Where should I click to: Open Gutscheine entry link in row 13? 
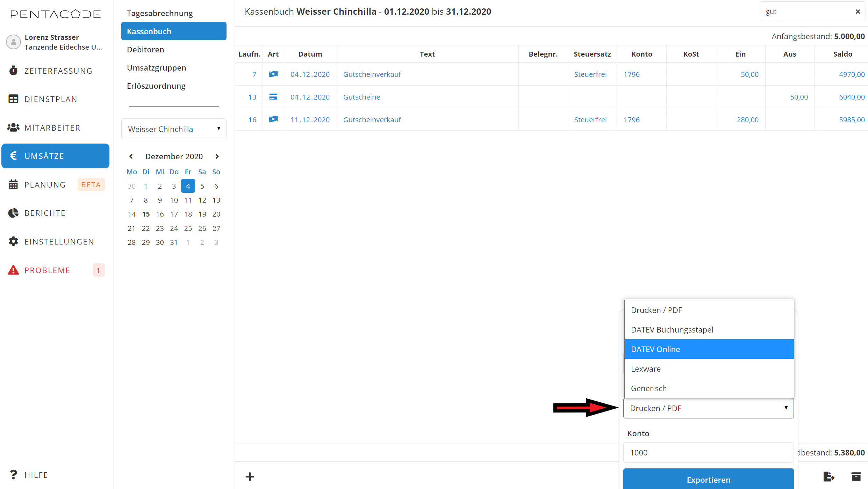click(361, 97)
